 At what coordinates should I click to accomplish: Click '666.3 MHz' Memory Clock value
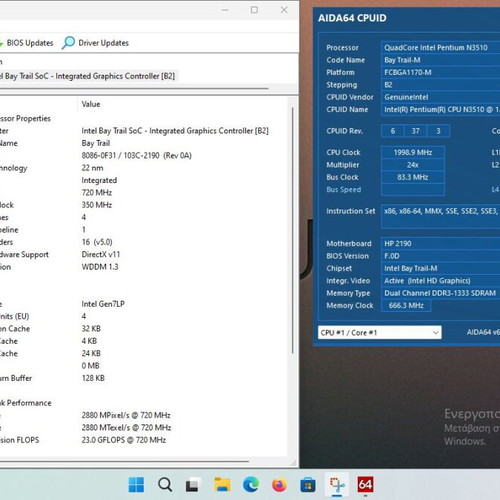(x=406, y=305)
